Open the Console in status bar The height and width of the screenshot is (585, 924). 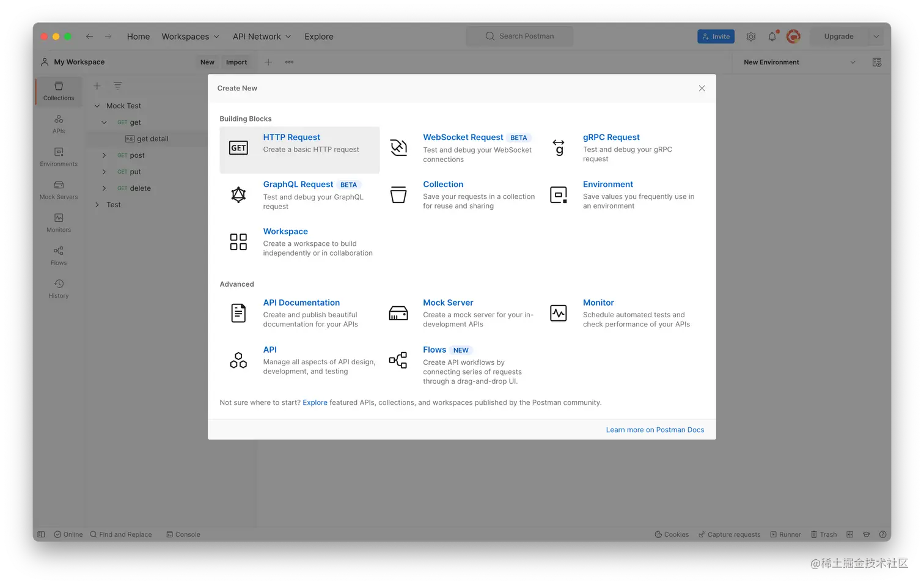coord(183,534)
